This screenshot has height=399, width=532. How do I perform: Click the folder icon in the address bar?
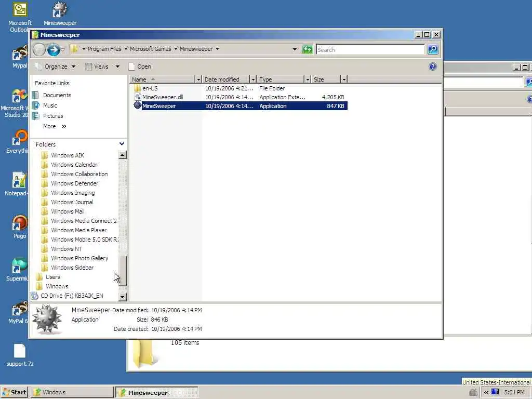pos(74,49)
